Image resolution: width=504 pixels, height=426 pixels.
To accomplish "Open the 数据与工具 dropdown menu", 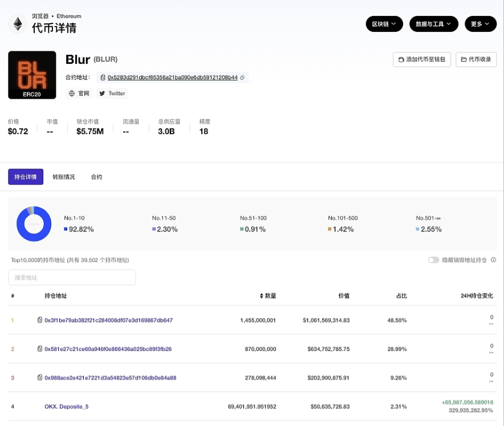I will (x=434, y=24).
